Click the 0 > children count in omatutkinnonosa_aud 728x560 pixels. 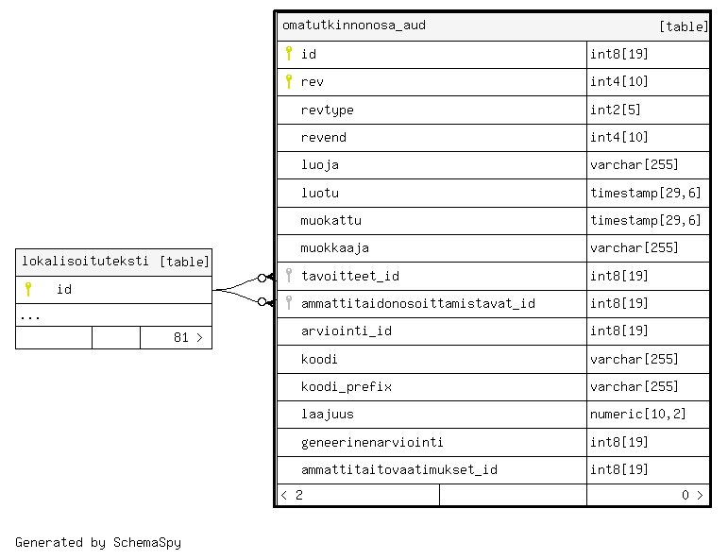692,495
